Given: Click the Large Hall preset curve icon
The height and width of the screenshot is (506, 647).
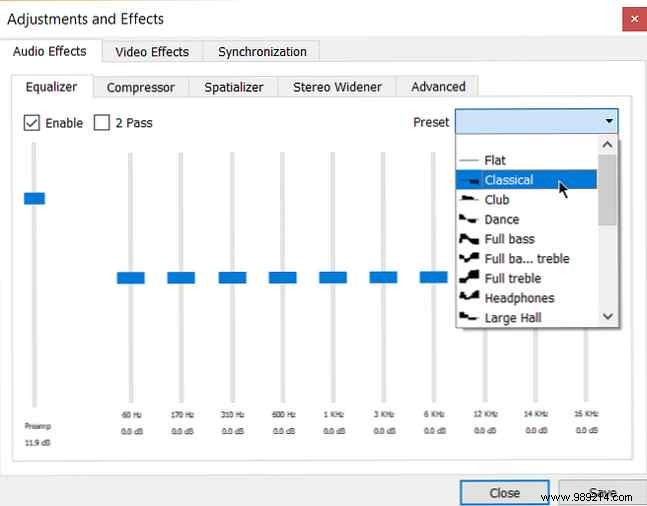Looking at the screenshot, I should tap(469, 317).
